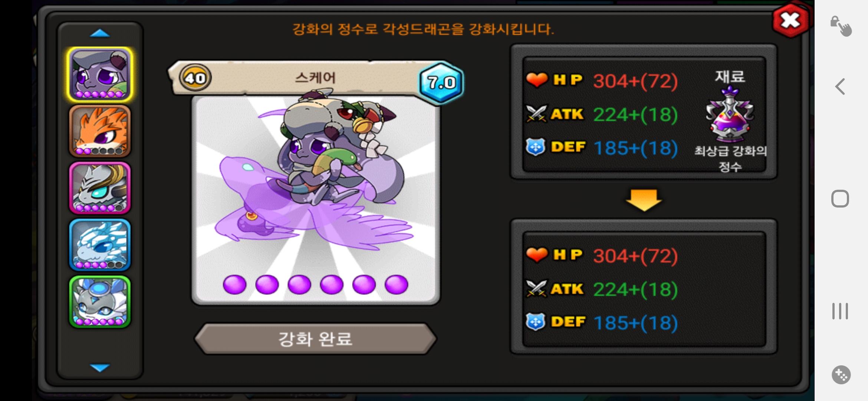
Task: Open the game controller tools icon
Action: [841, 375]
